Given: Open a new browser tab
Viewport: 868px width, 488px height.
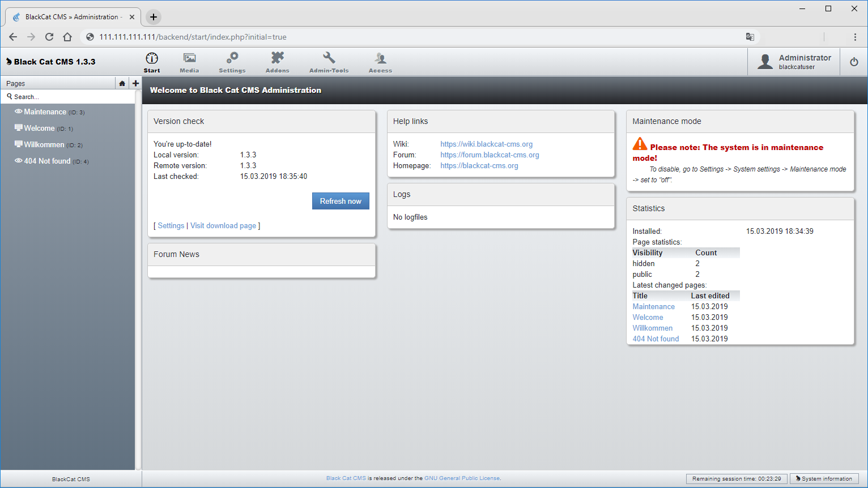Looking at the screenshot, I should tap(153, 16).
